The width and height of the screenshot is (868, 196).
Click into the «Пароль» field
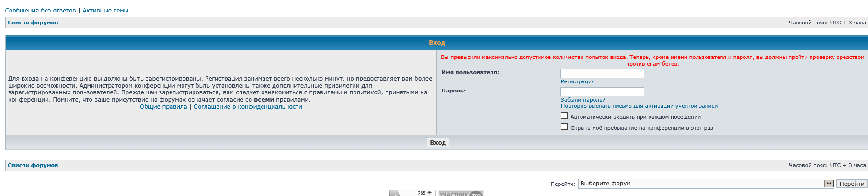coord(602,92)
